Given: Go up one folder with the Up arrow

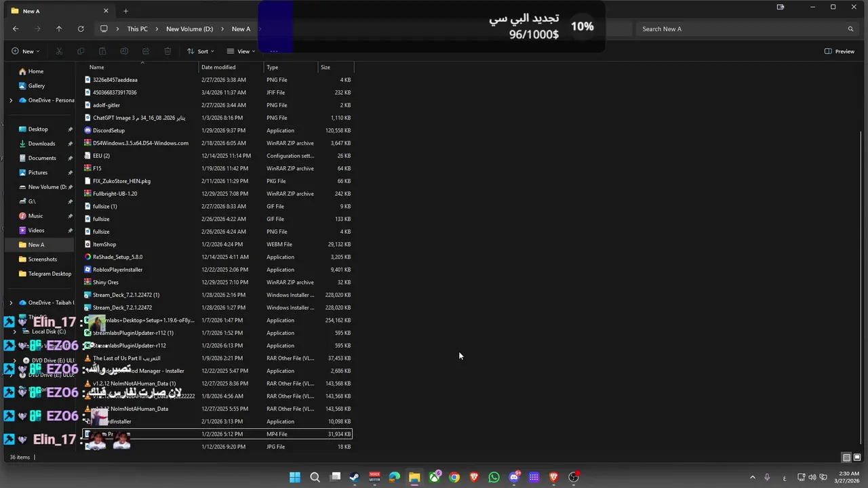Looking at the screenshot, I should (59, 29).
